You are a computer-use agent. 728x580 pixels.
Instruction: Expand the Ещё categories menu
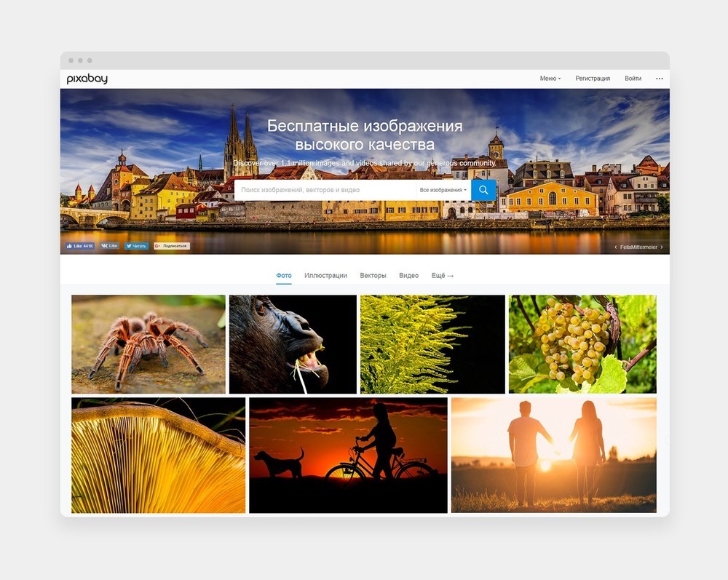(x=442, y=276)
